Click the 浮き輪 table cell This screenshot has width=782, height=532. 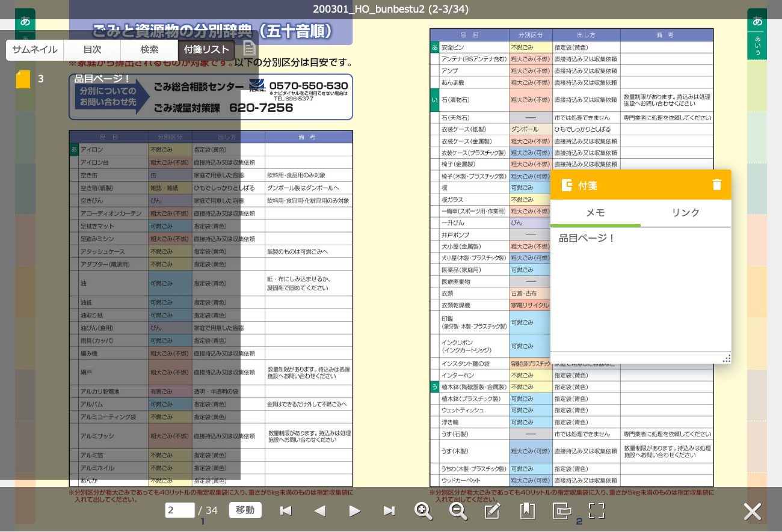[474, 422]
